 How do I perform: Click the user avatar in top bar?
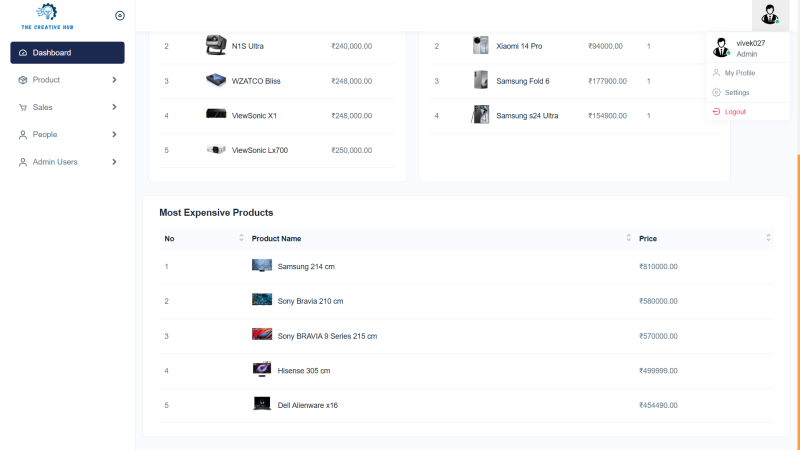[769, 15]
